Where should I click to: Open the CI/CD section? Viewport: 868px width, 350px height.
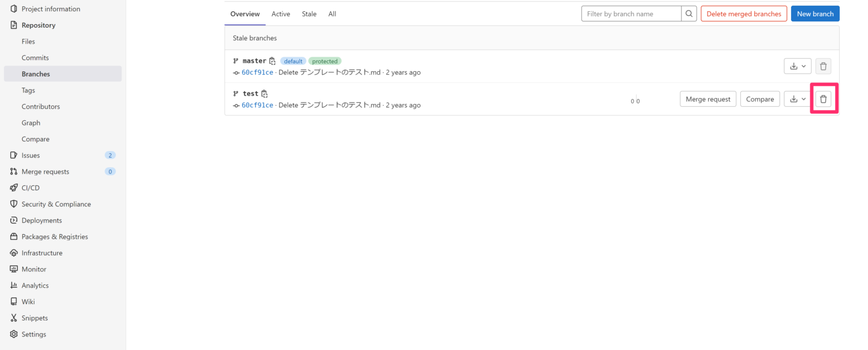pos(31,187)
